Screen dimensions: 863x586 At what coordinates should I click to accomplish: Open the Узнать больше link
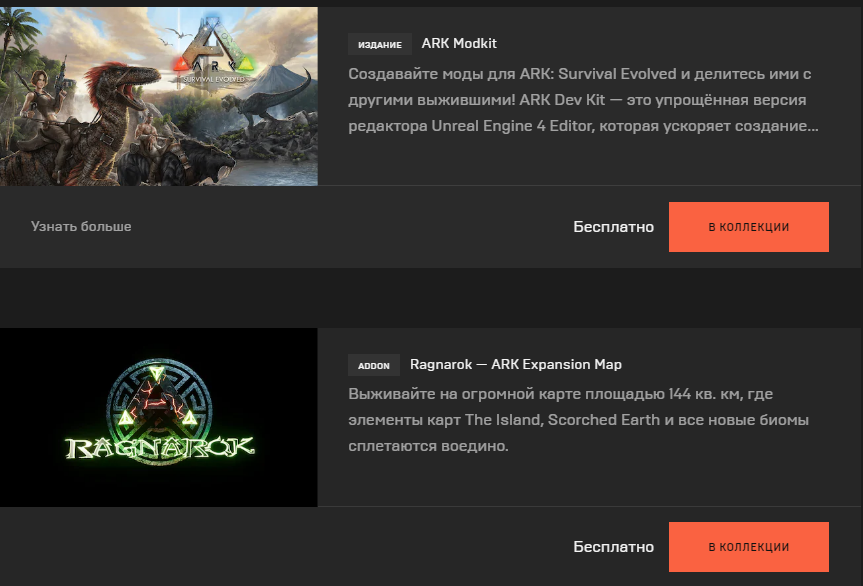tap(81, 227)
